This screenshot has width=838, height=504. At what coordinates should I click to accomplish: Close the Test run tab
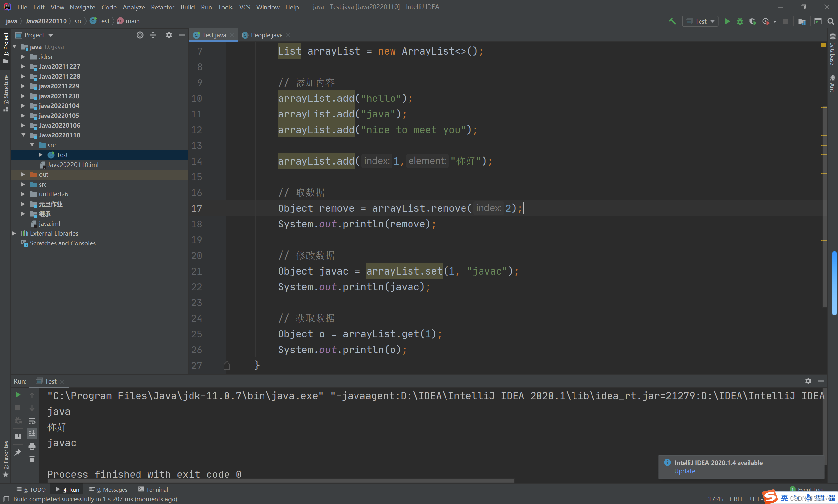pos(62,381)
